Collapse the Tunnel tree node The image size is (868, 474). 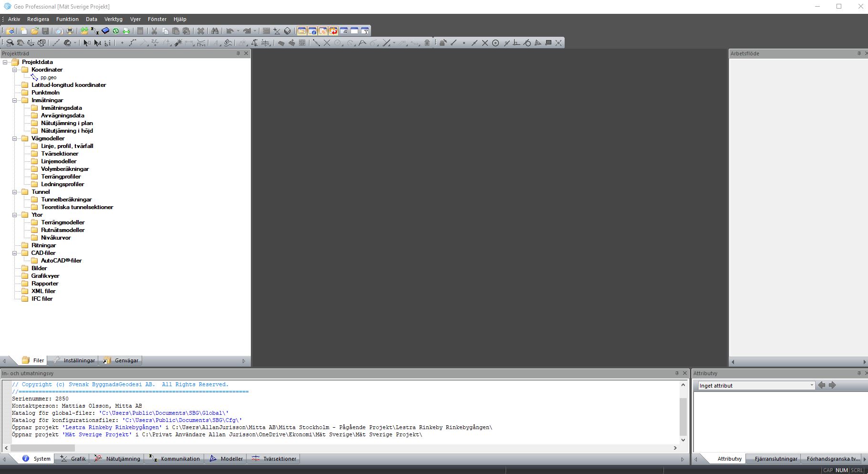[x=15, y=192]
